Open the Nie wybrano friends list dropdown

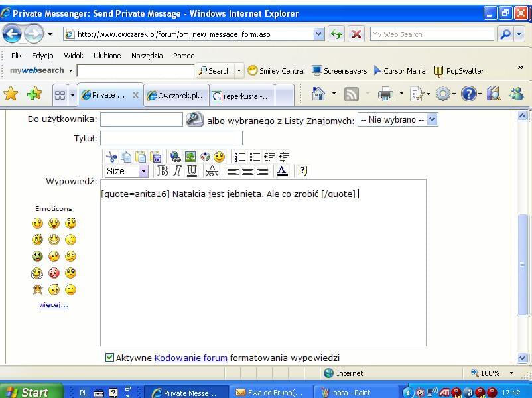[x=398, y=120]
